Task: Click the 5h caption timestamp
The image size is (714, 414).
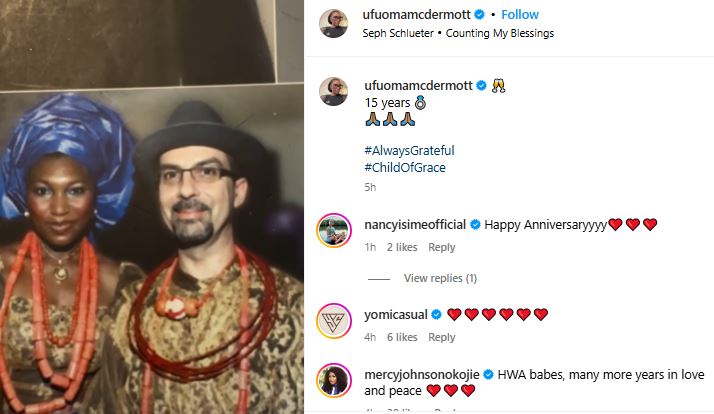Action: coord(370,187)
